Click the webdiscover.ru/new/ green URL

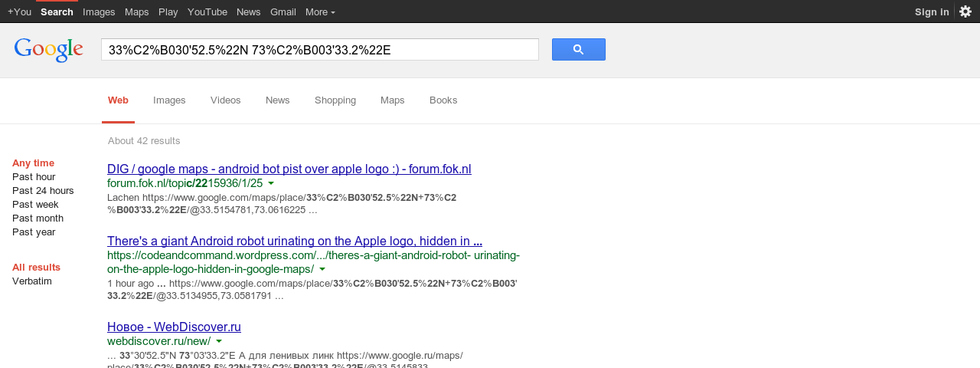158,342
